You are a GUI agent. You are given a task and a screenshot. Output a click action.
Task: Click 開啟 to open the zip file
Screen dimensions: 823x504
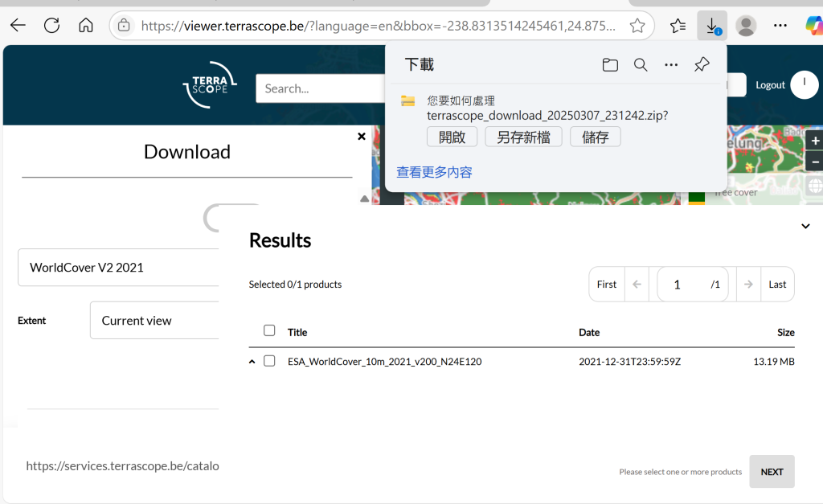pos(452,137)
